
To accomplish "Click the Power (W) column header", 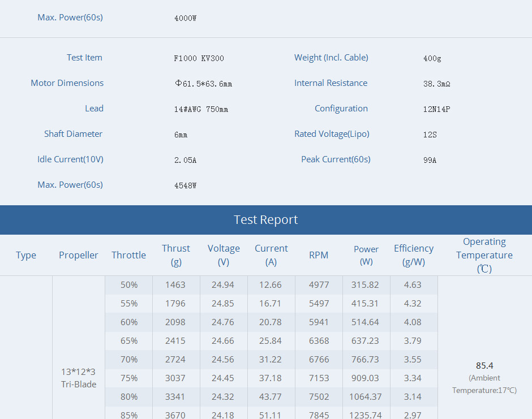I will (366, 255).
